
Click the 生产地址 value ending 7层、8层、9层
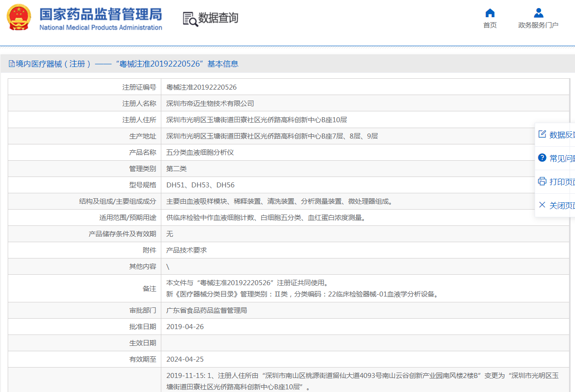[272, 136]
